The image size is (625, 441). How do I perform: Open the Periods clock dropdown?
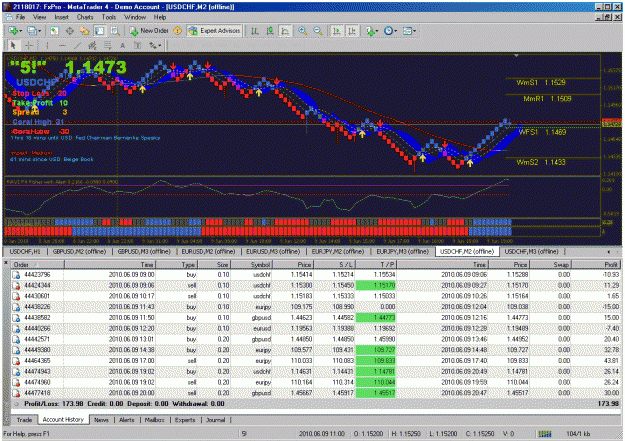tap(390, 31)
